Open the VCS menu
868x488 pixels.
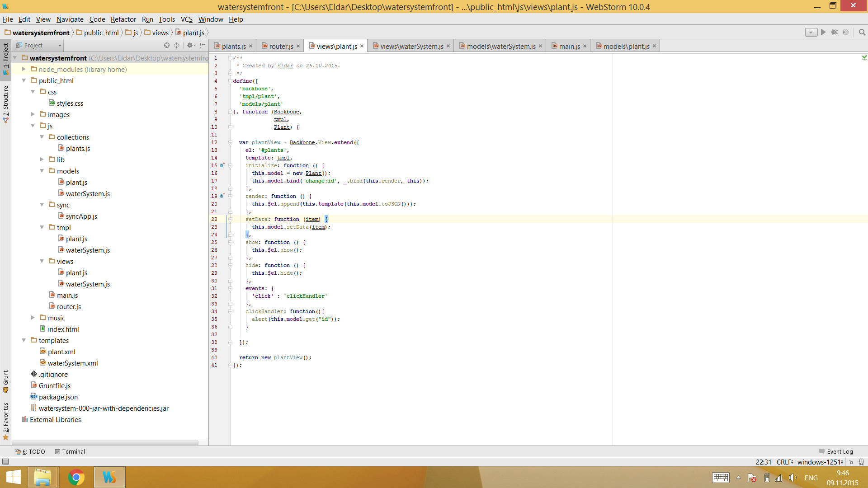pyautogui.click(x=186, y=19)
